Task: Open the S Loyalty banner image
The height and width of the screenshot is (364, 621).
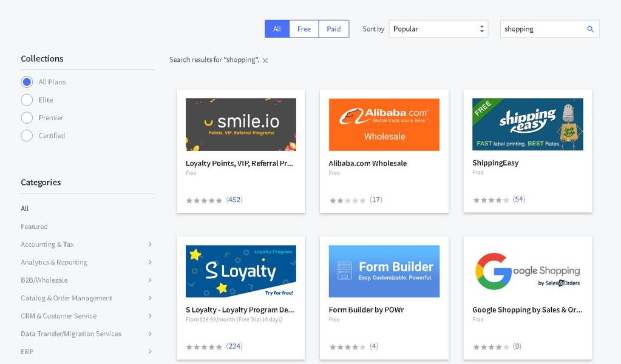Action: (x=241, y=271)
